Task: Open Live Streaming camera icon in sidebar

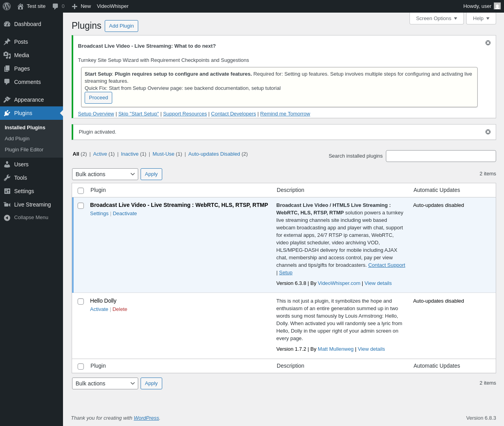Action: [x=7, y=205]
